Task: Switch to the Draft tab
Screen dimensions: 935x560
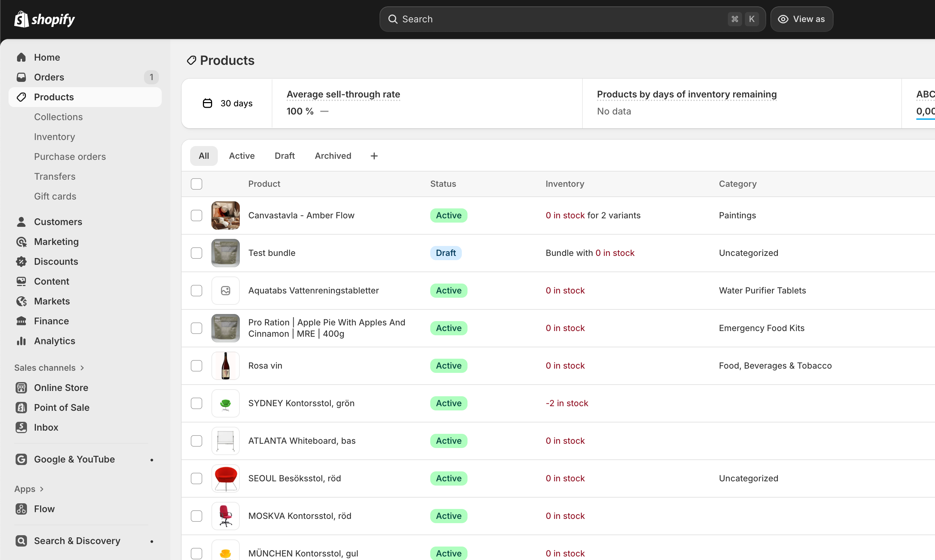Action: click(284, 156)
